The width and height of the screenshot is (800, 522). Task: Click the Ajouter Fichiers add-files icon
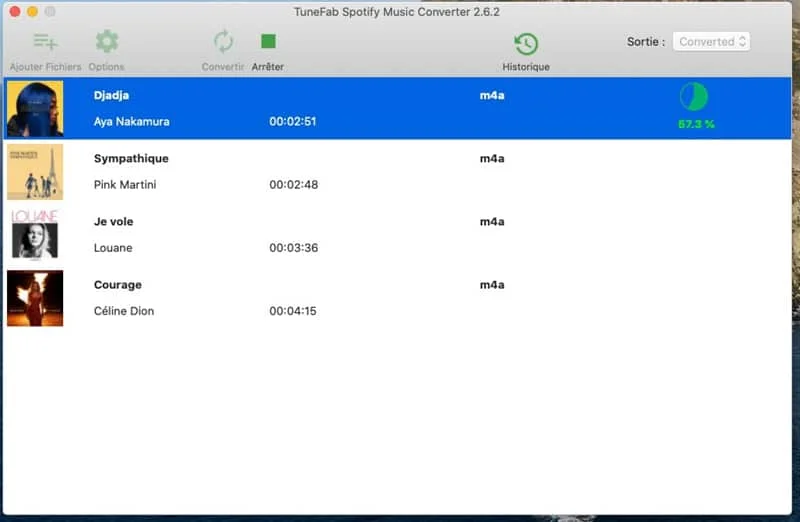[x=45, y=41]
